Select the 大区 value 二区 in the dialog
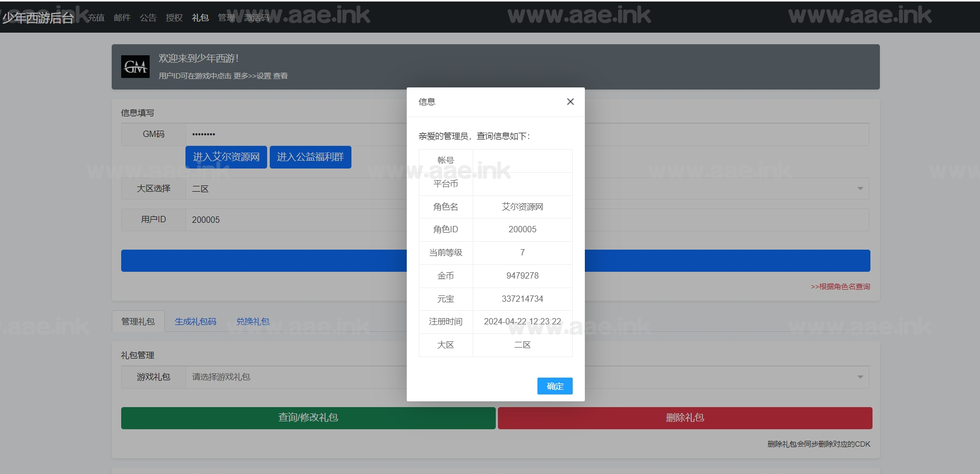980x474 pixels. (523, 345)
